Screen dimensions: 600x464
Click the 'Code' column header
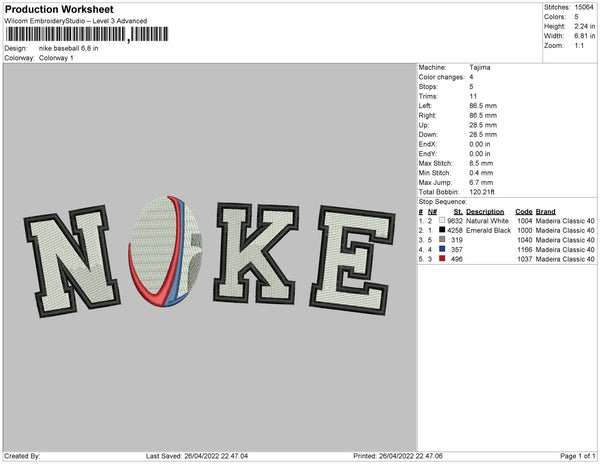pos(523,212)
